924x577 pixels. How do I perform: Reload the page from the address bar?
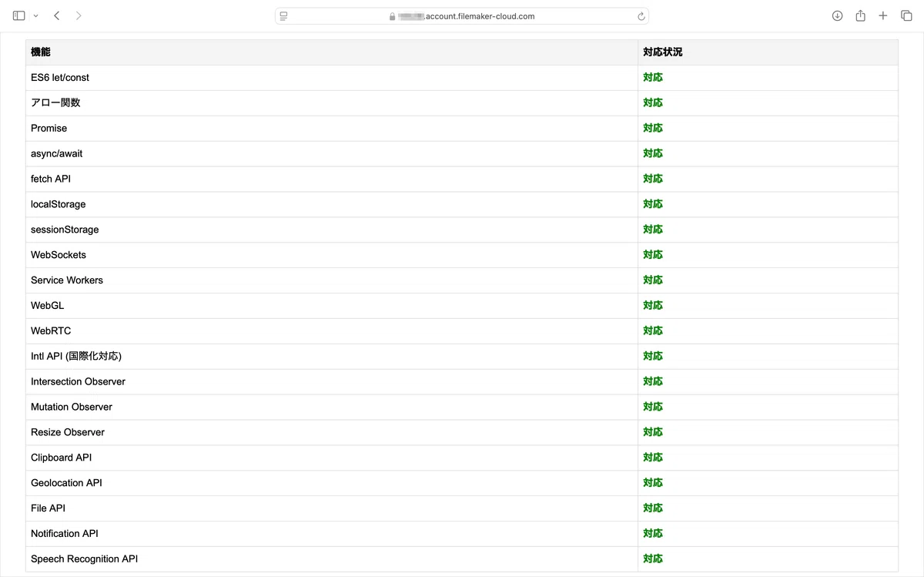(641, 16)
